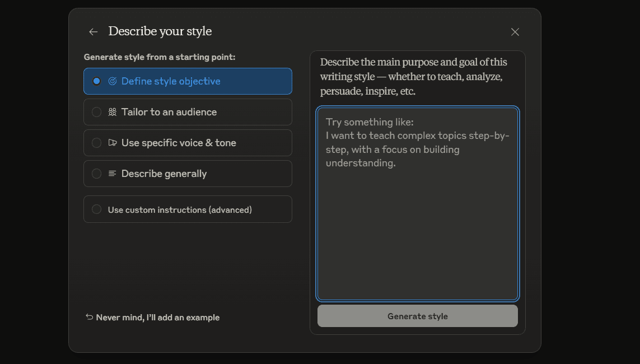Click the return arrow icon beside Never mind
The width and height of the screenshot is (640, 364).
point(89,317)
